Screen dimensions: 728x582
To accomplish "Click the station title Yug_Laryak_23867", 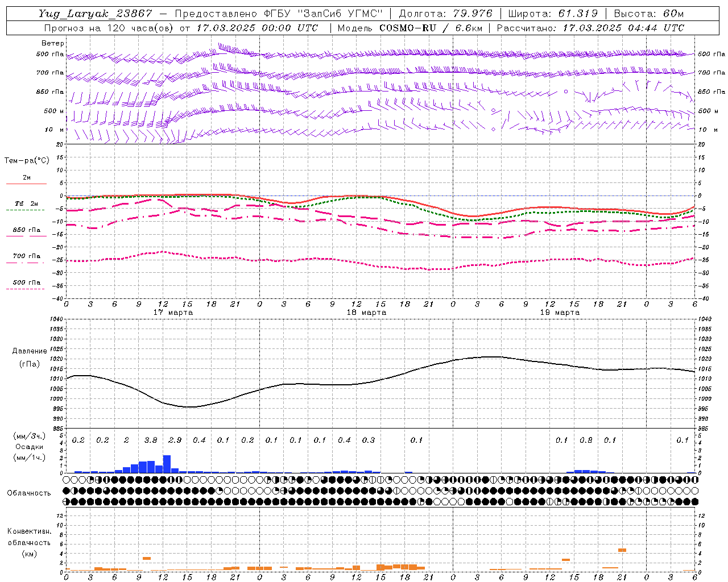I will click(x=96, y=14).
